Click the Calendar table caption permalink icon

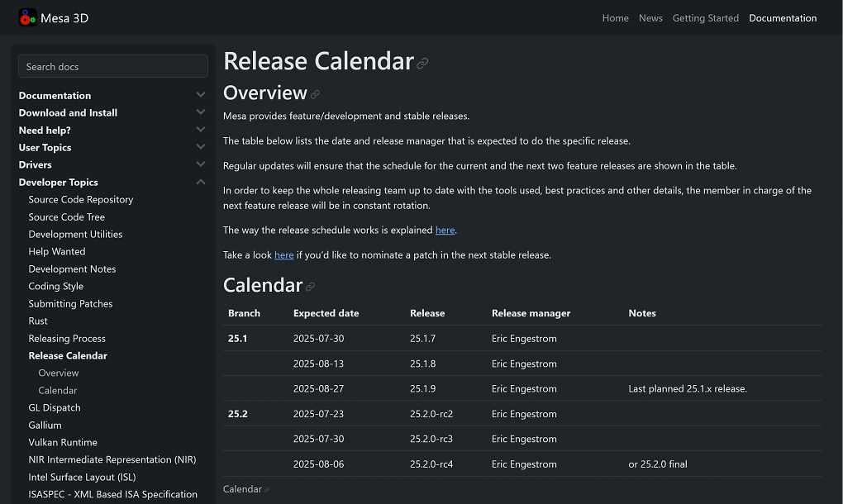click(267, 490)
